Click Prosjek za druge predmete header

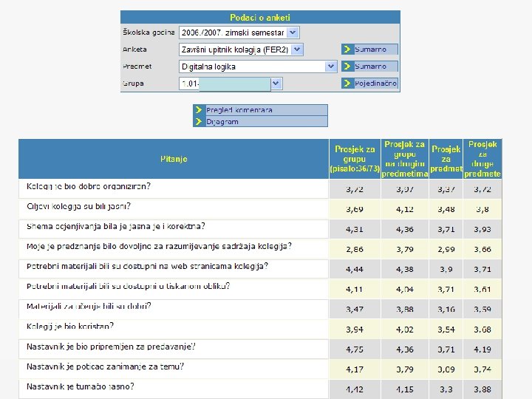pyautogui.click(x=482, y=159)
